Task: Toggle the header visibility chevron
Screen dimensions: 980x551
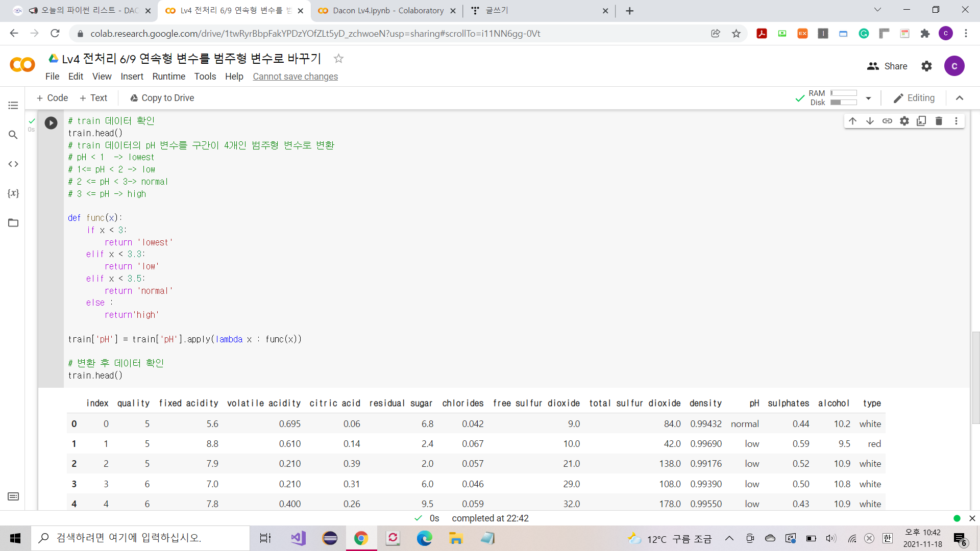Action: [960, 98]
